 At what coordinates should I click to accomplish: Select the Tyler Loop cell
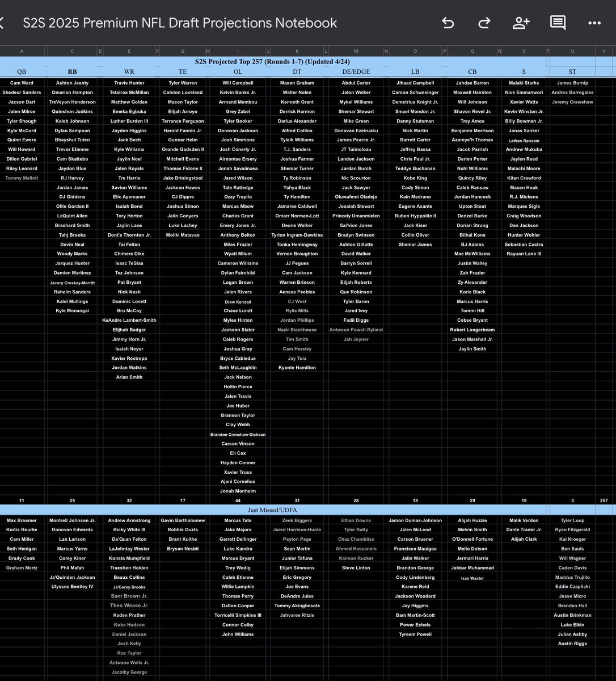pyautogui.click(x=572, y=520)
